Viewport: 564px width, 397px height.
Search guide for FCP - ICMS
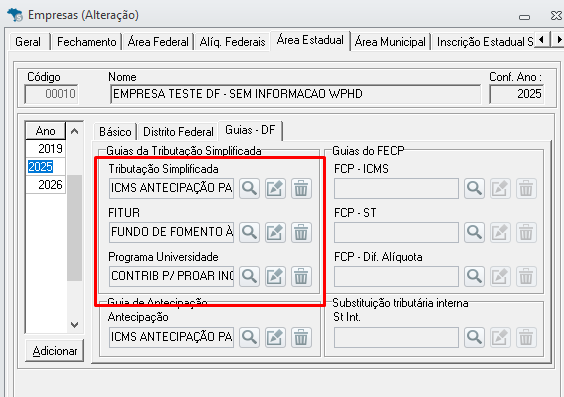point(474,188)
